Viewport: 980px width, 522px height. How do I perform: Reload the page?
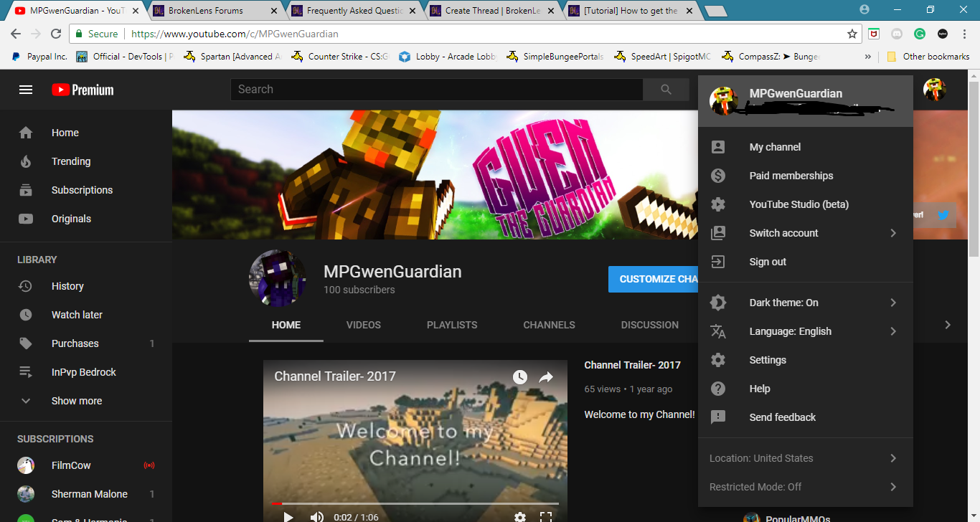pos(56,34)
